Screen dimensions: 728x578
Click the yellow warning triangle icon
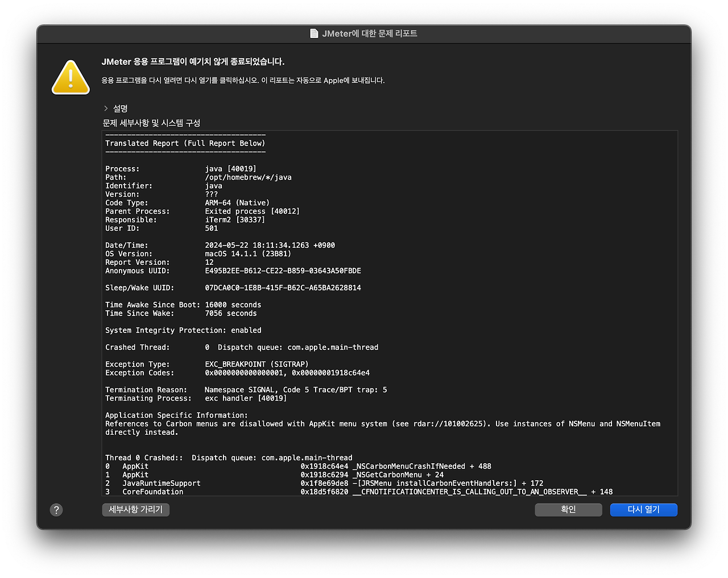[x=71, y=77]
